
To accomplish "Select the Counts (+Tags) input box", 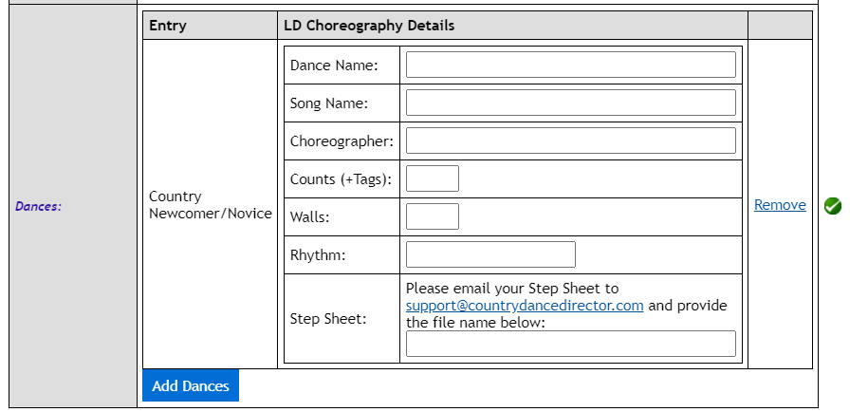I will pyautogui.click(x=433, y=178).
